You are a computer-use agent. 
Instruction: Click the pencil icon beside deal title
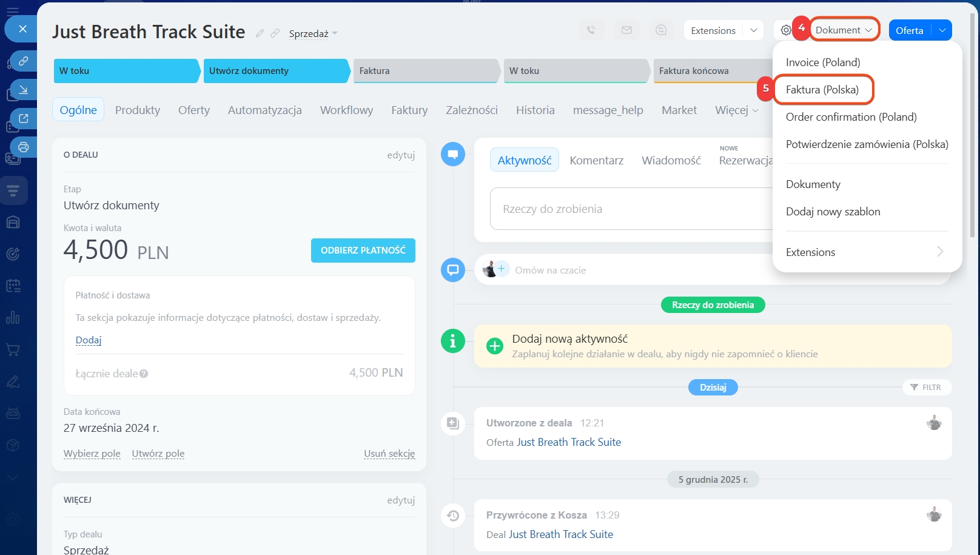pos(260,33)
